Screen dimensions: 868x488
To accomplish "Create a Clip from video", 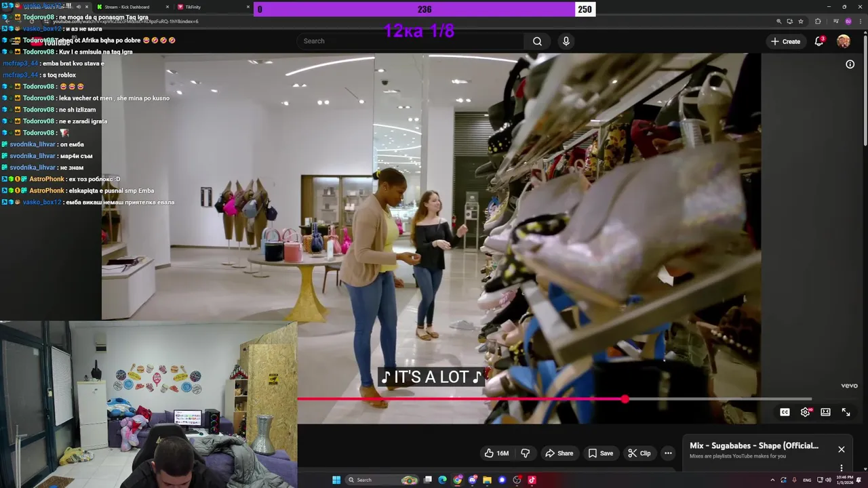I will pyautogui.click(x=639, y=453).
